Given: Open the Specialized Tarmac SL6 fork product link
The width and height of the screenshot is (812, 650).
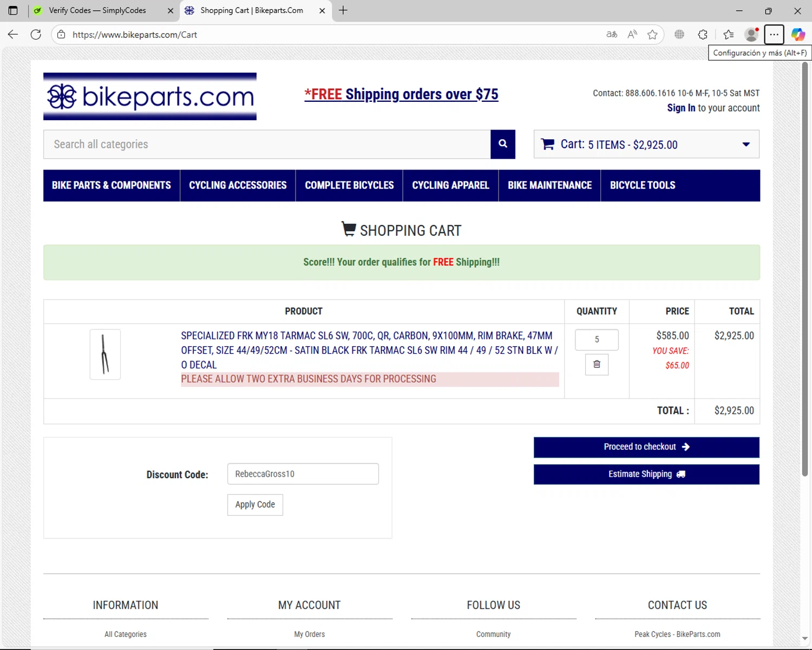Looking at the screenshot, I should point(369,350).
